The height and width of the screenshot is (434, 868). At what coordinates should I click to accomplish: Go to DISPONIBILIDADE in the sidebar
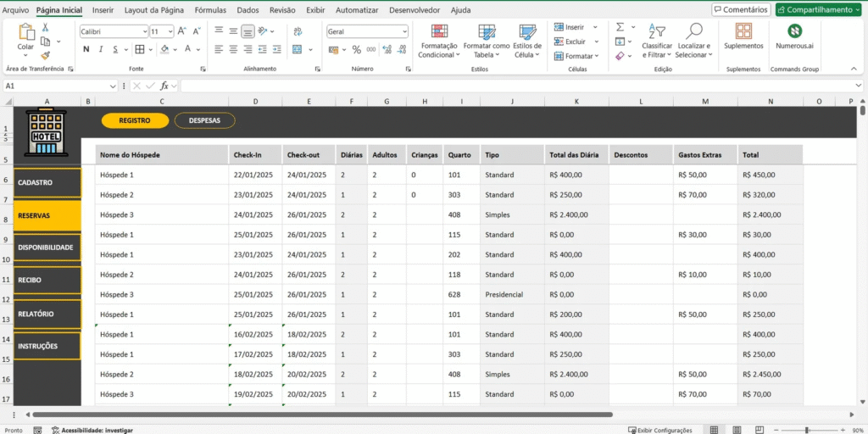pos(47,248)
